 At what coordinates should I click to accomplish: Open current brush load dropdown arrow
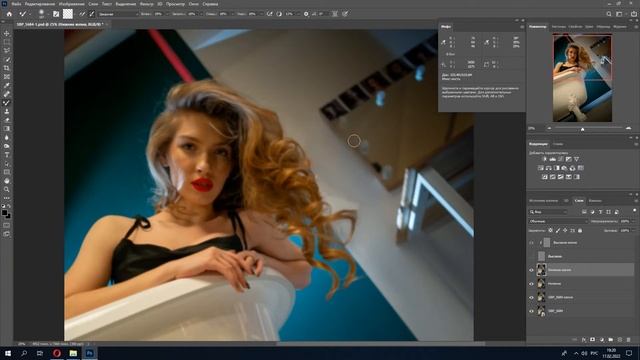point(75,14)
